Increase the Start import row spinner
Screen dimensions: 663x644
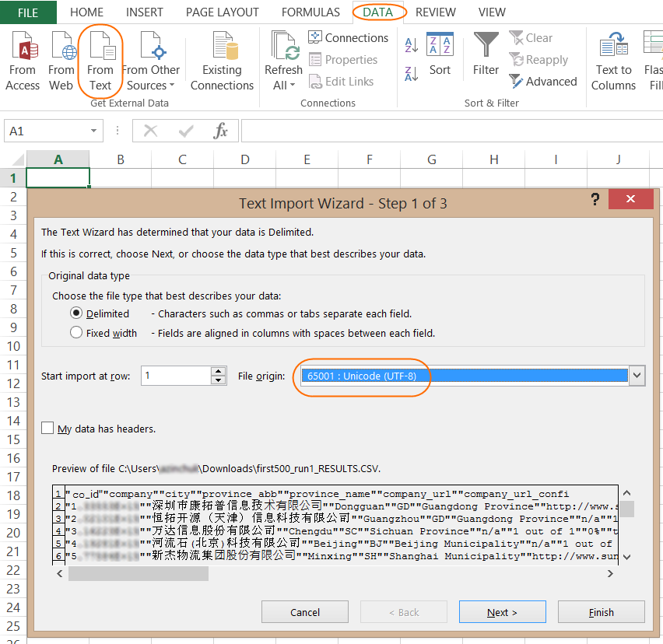(218, 372)
